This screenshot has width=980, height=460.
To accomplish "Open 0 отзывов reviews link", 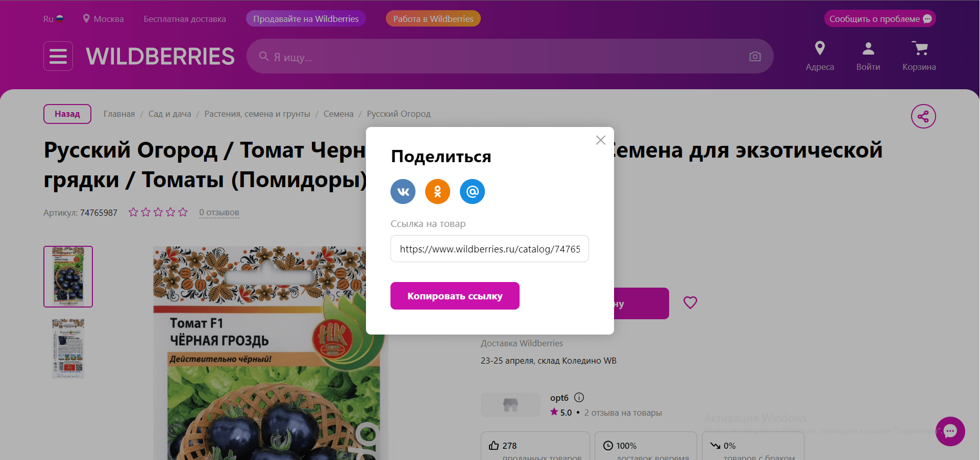I will (219, 212).
